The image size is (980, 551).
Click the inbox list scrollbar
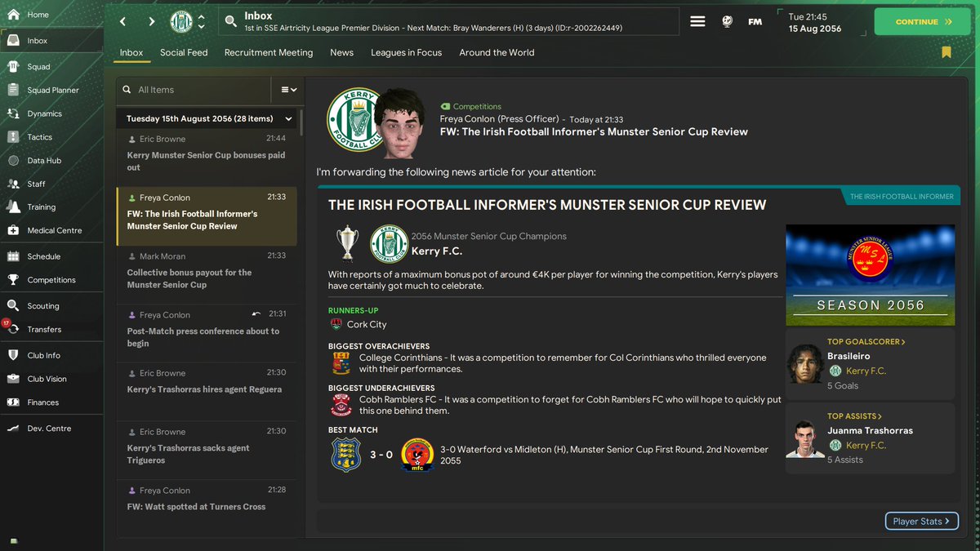301,121
